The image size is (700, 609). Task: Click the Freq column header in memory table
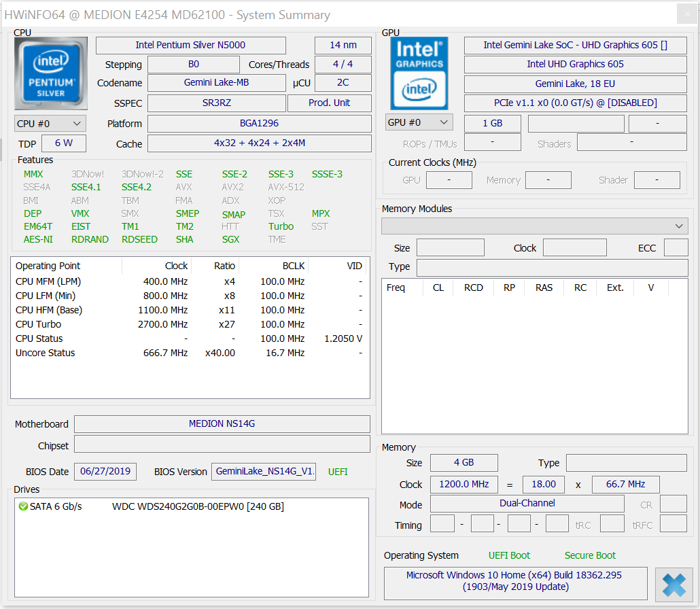pos(402,288)
